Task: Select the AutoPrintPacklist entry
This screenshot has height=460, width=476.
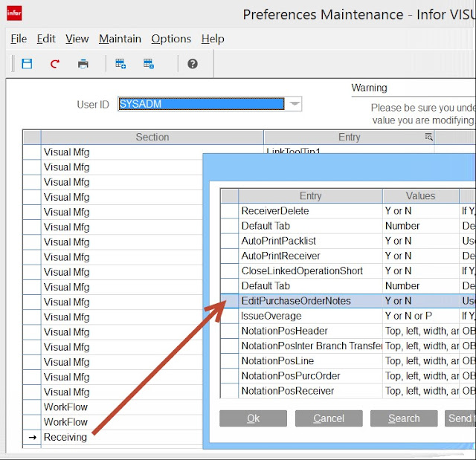Action: [x=310, y=241]
